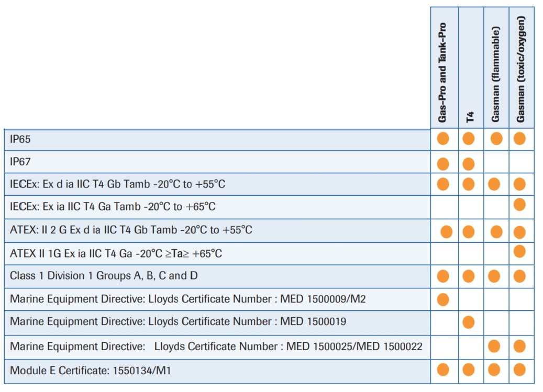
Task: Click Module E dot under Gas-Pro column
Action: click(x=443, y=369)
